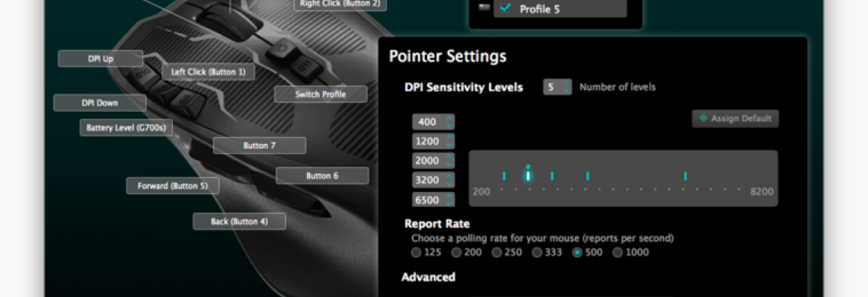Click the Advanced section heading
This screenshot has height=297, width=868.
[x=429, y=276]
